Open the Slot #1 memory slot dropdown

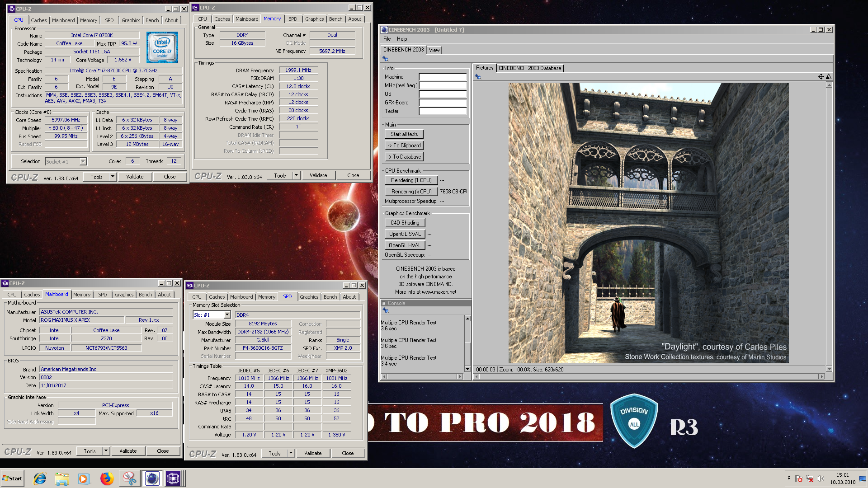227,315
